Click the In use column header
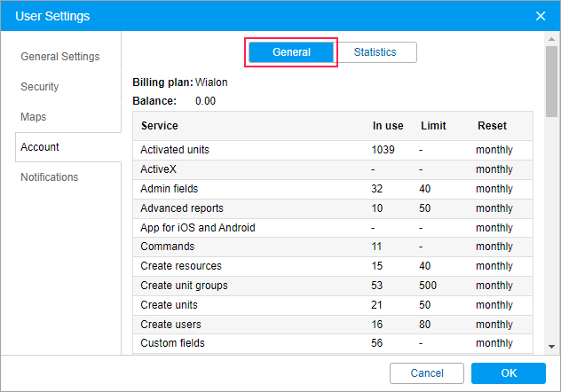 [x=388, y=126]
